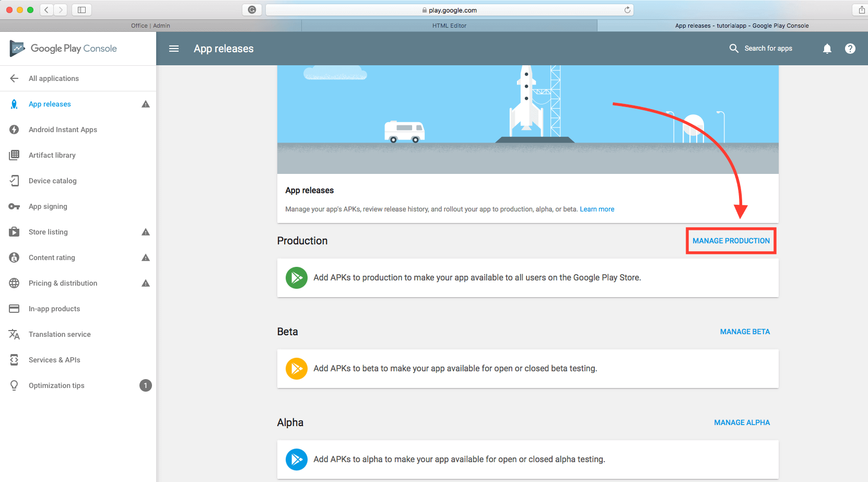The width and height of the screenshot is (868, 482).
Task: Click the Services & APIs code icon
Action: pos(14,360)
